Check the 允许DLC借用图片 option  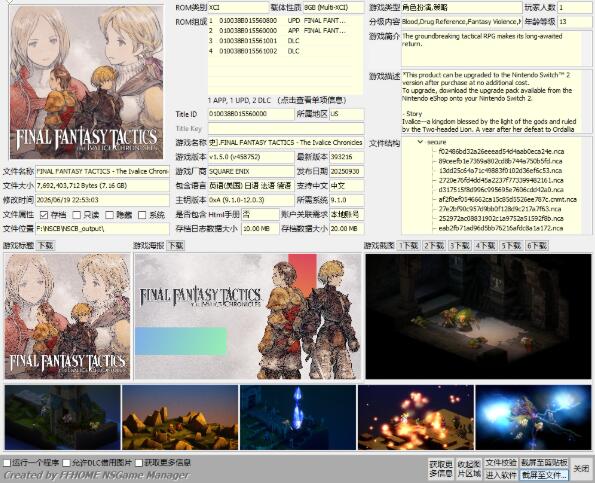point(66,463)
